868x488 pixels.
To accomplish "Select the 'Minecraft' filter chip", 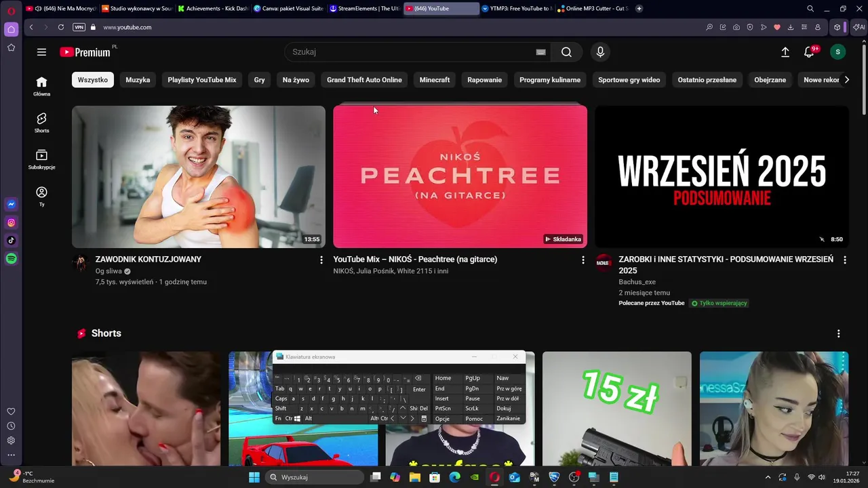I will (x=435, y=80).
